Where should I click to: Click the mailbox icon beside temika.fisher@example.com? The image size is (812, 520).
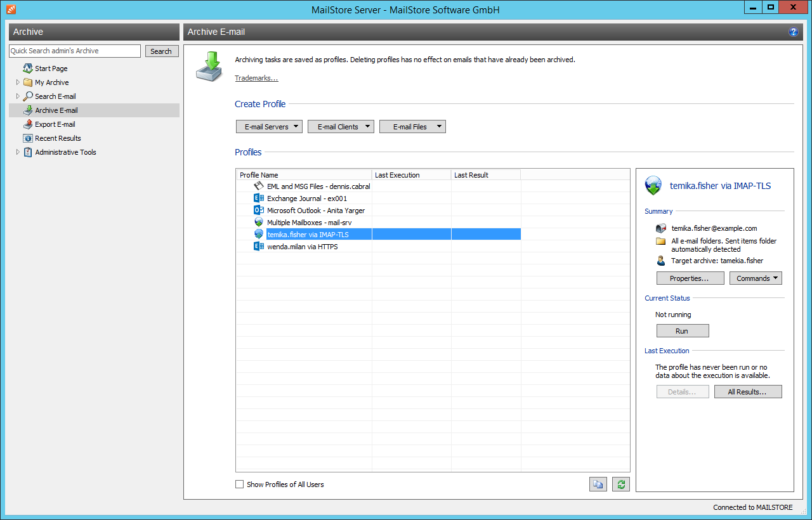(661, 228)
